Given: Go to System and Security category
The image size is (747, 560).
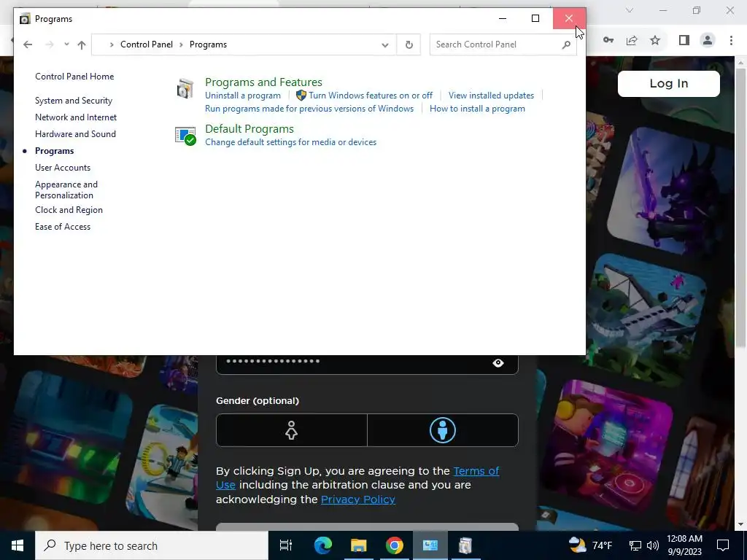Looking at the screenshot, I should point(74,101).
